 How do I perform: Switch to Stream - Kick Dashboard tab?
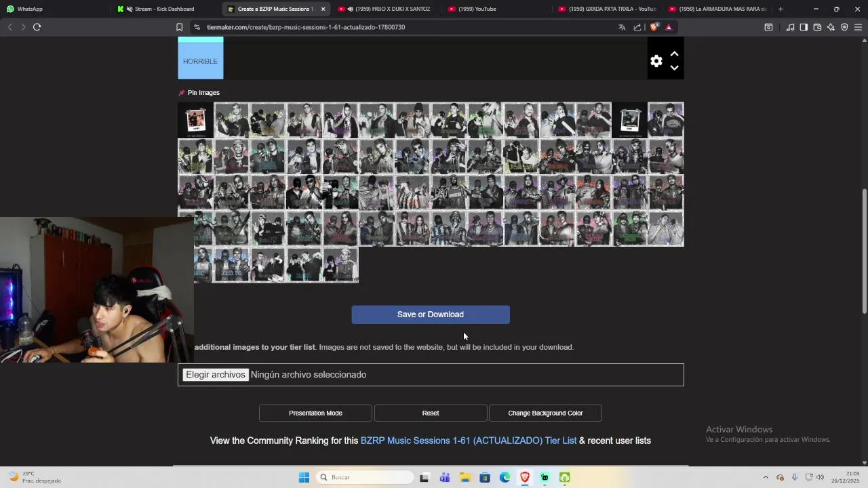click(165, 9)
